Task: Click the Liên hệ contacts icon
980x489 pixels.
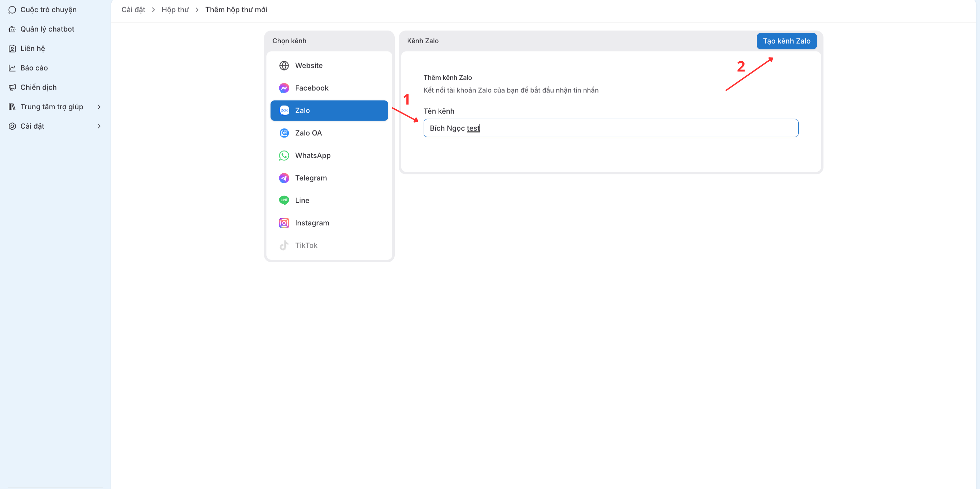Action: (12, 48)
